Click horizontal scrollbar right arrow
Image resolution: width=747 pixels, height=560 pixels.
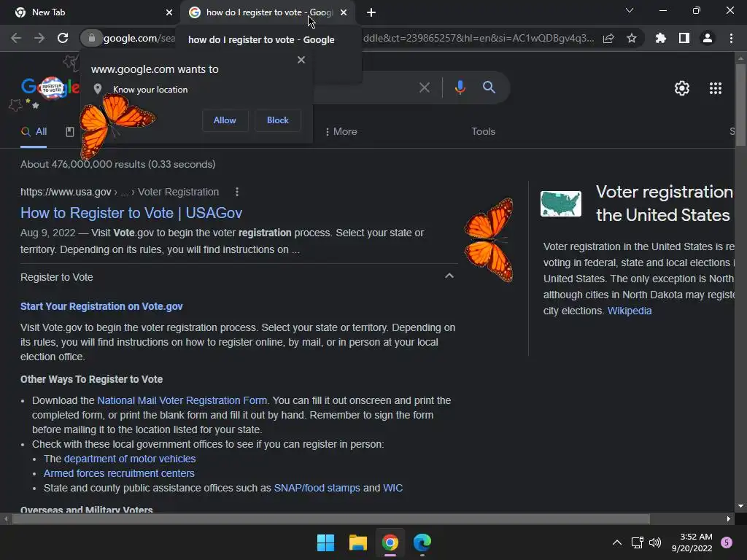729,518
